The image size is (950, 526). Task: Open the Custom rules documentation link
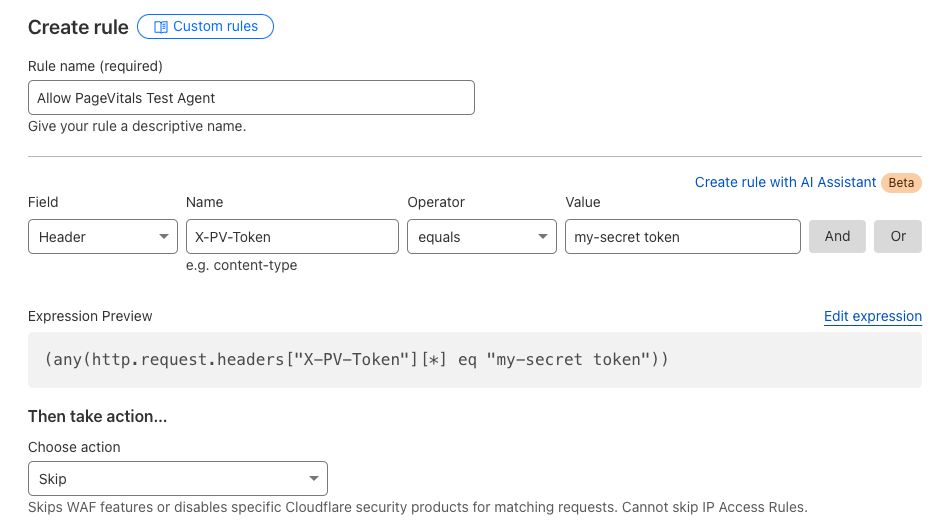click(x=205, y=27)
